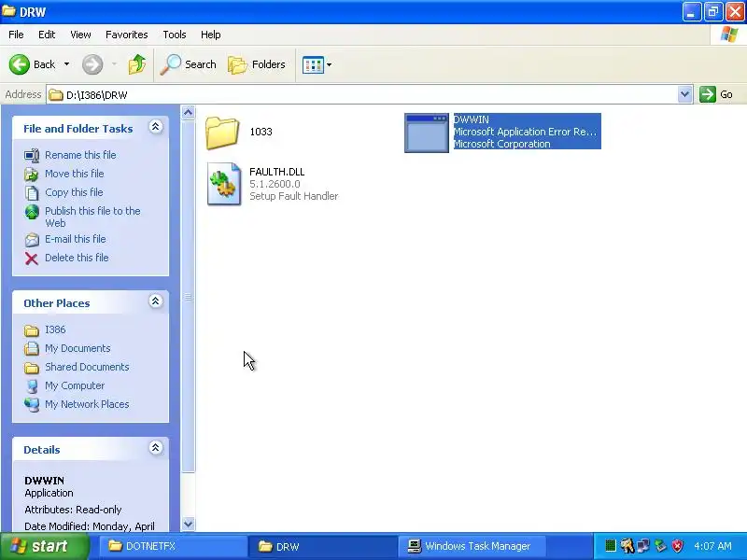This screenshot has height=560, width=747.
Task: Collapse the File and Folder Tasks panel
Action: coord(155,127)
